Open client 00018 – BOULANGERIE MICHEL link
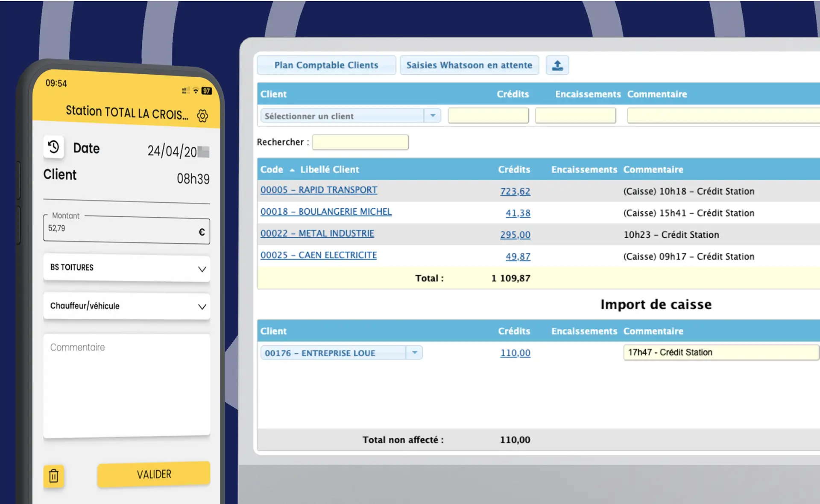 pos(326,212)
